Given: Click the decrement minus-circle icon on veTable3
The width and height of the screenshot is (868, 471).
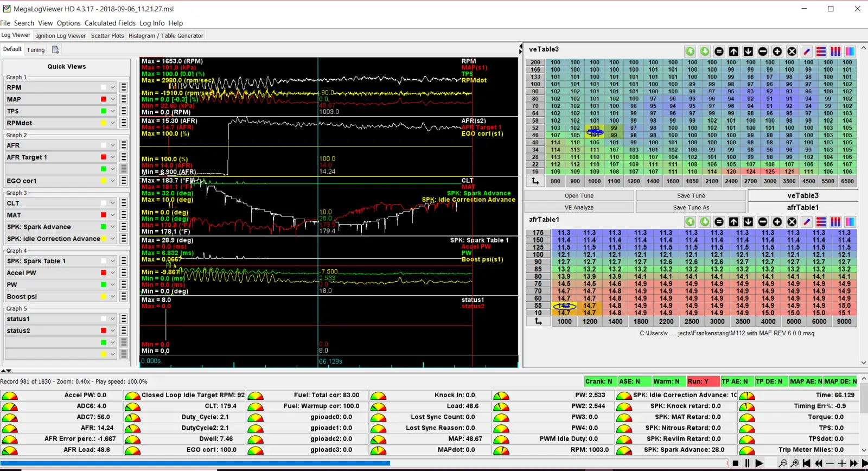Looking at the screenshot, I should click(x=763, y=51).
